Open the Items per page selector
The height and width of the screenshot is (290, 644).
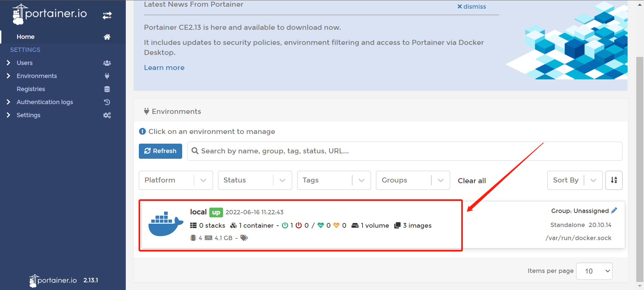(594, 271)
